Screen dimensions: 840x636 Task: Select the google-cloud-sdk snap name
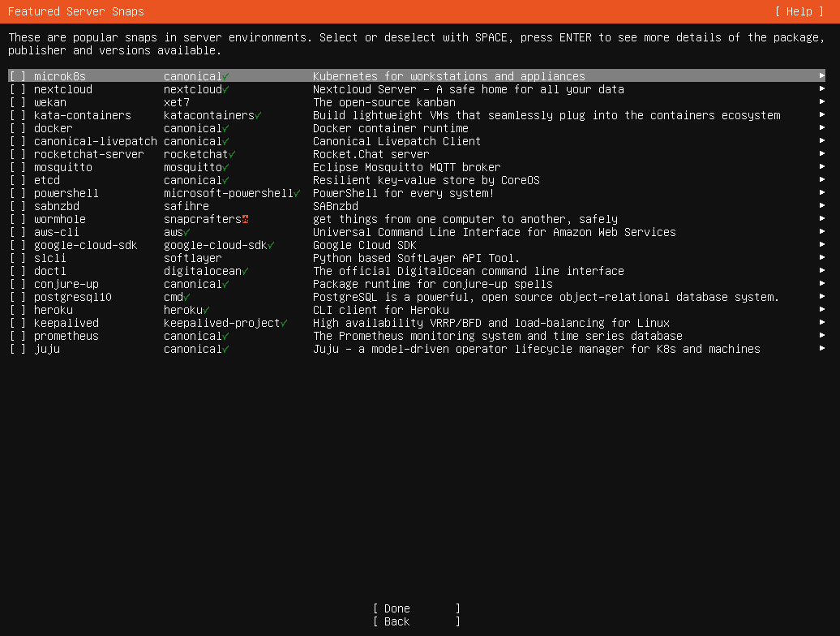[86, 245]
